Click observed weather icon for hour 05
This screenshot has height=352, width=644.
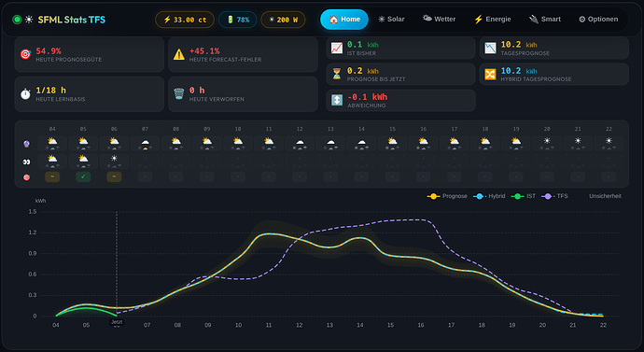point(83,159)
